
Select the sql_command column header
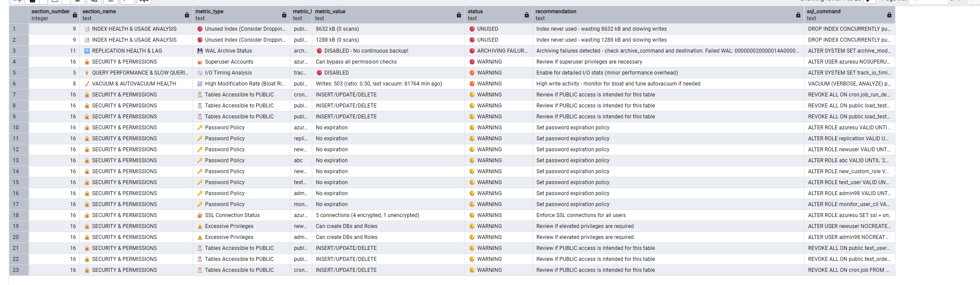[x=850, y=15]
